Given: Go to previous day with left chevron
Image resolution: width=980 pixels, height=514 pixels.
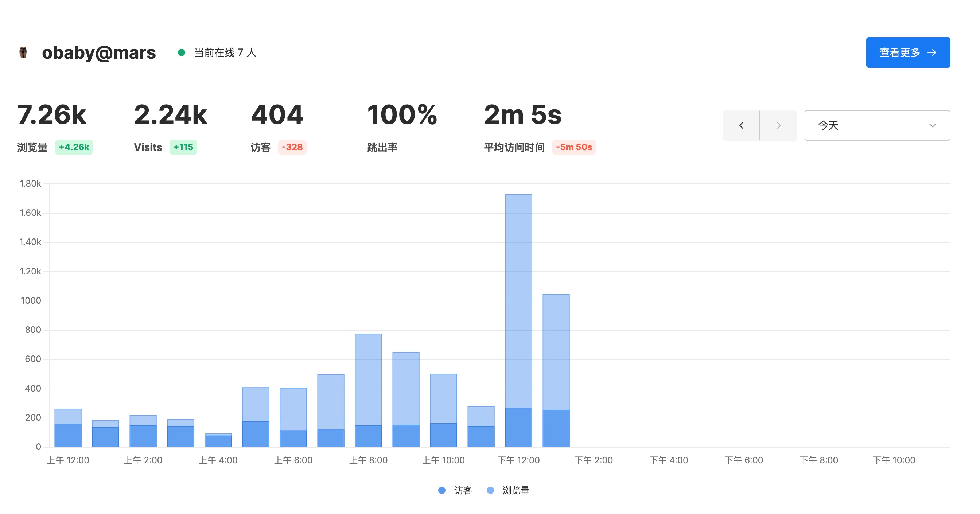Looking at the screenshot, I should coord(741,125).
